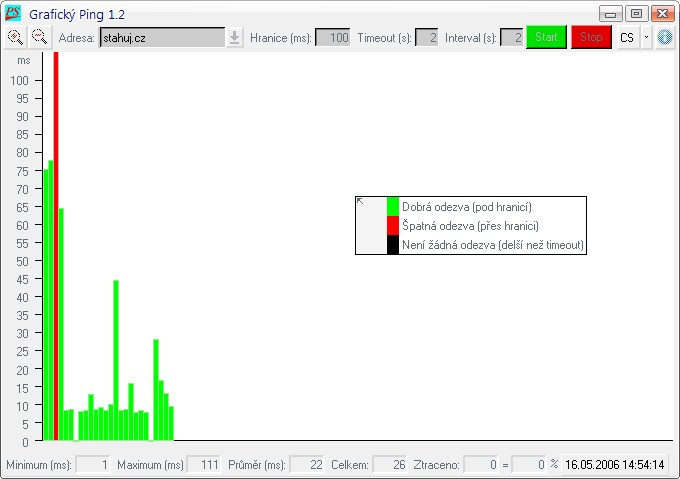Click the Interval (s): label

(x=471, y=38)
